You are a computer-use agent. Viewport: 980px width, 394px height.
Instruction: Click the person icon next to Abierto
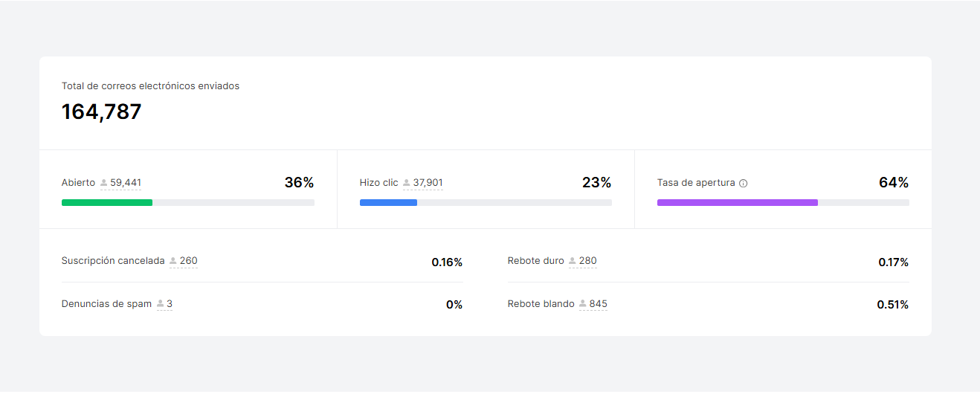[104, 183]
